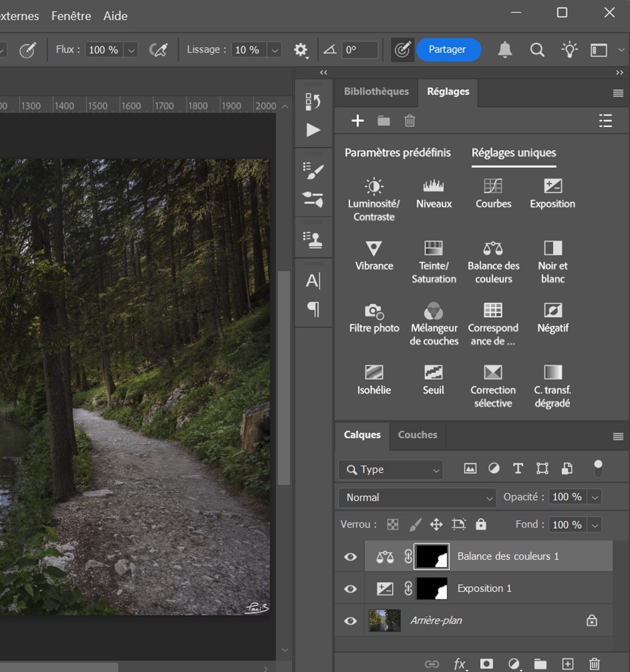Open the Actions panel play icon
Viewport: 630px width, 672px height.
tap(313, 130)
